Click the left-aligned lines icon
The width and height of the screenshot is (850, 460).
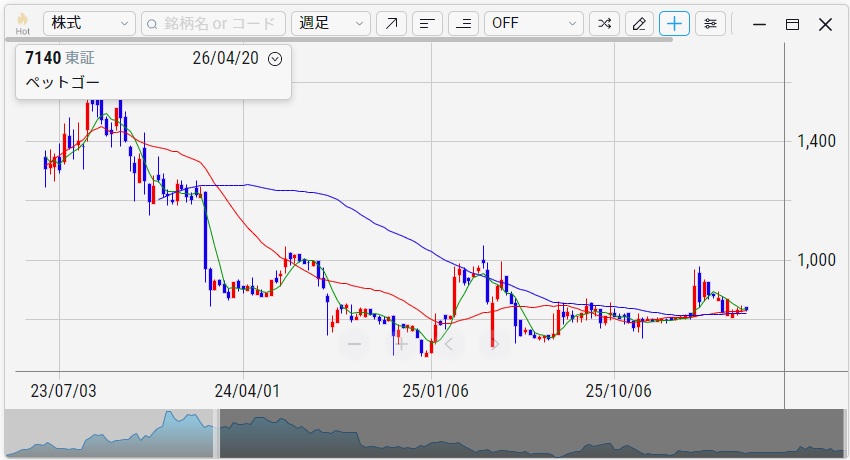point(427,24)
